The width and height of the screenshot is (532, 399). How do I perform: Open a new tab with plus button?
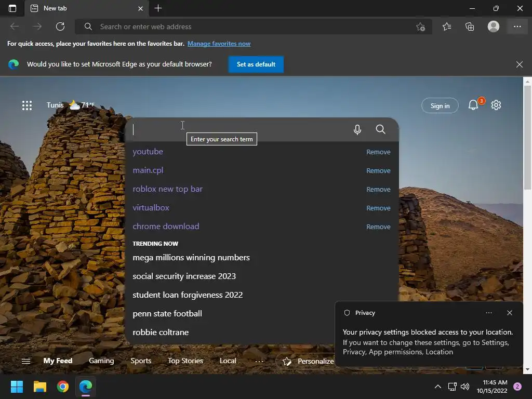click(x=158, y=8)
